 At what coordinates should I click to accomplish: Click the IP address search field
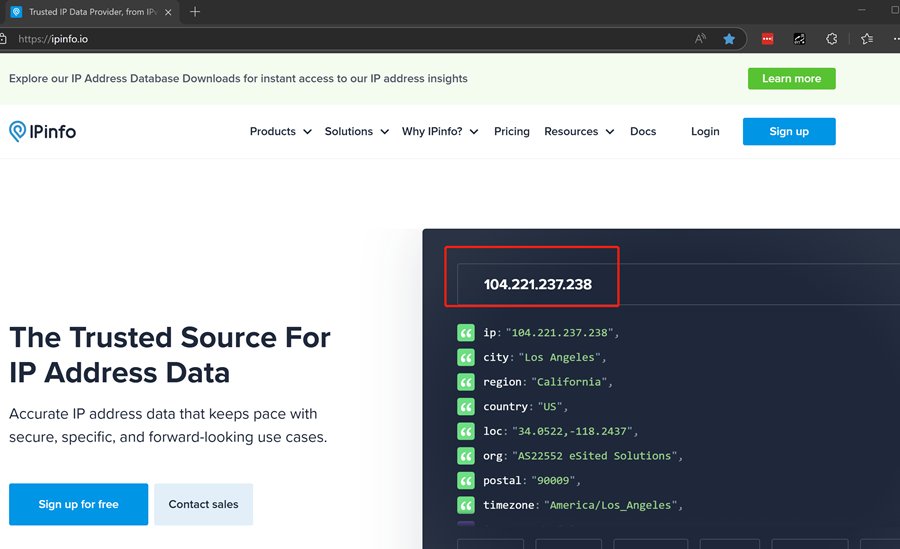pyautogui.click(x=677, y=284)
